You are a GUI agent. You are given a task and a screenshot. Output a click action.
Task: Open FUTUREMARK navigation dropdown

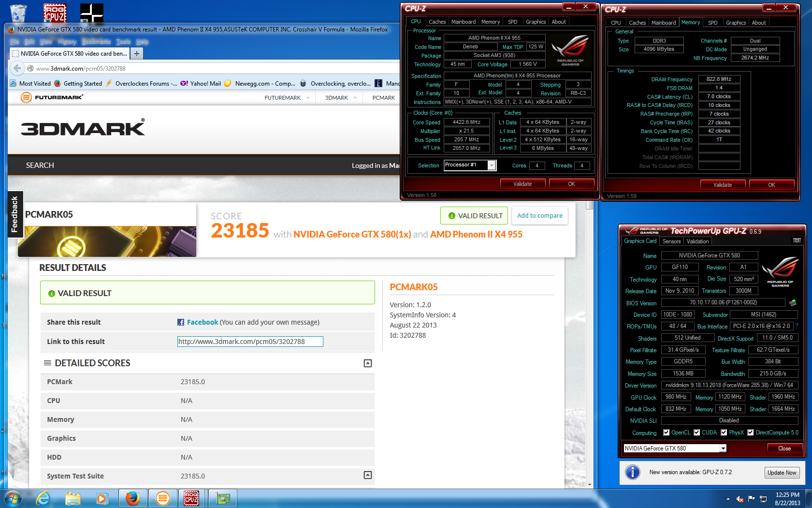[x=287, y=98]
